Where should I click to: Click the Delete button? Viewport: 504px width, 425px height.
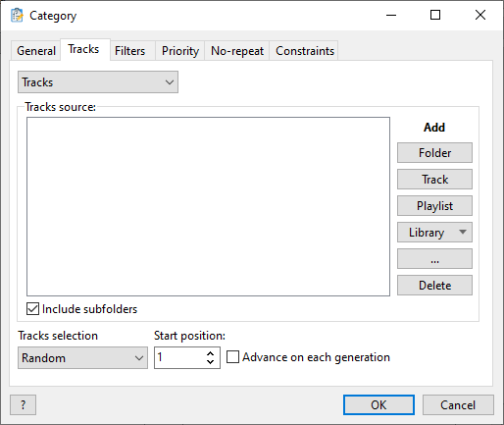(x=434, y=285)
